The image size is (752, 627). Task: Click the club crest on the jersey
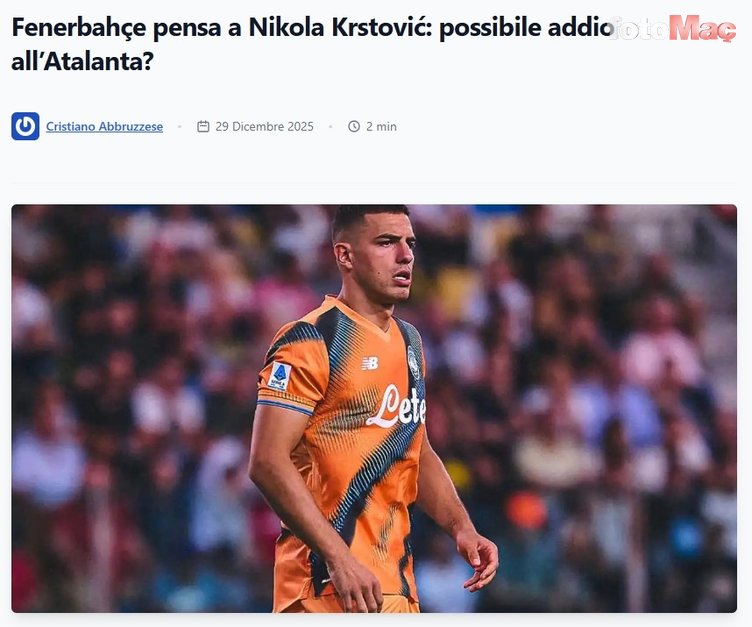click(x=413, y=363)
